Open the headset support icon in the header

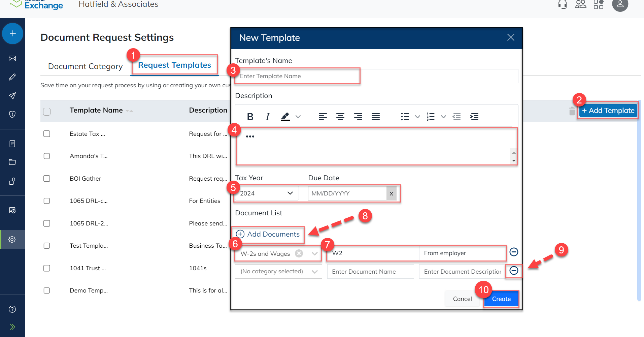pos(562,4)
